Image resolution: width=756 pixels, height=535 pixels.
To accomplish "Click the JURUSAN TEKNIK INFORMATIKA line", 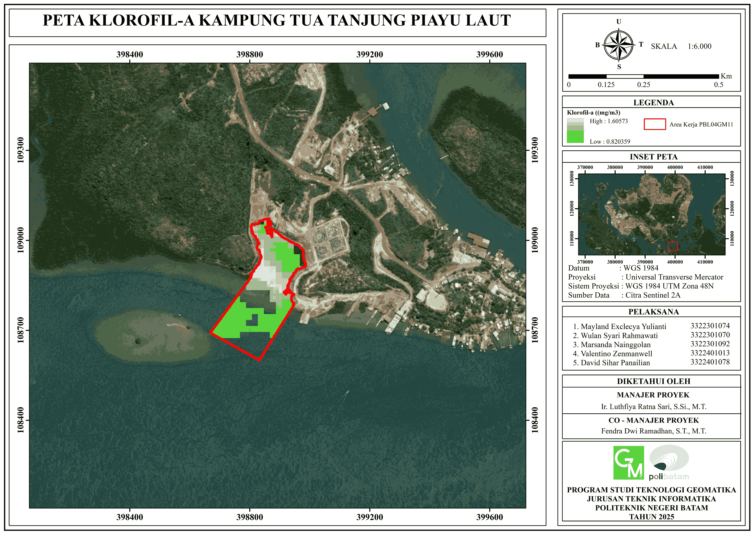I will [x=652, y=499].
